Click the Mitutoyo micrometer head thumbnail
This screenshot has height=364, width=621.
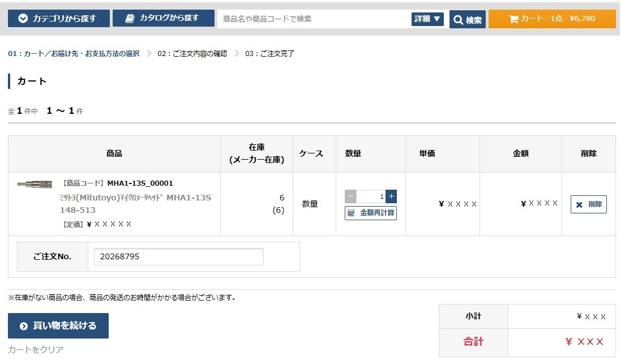pyautogui.click(x=35, y=184)
